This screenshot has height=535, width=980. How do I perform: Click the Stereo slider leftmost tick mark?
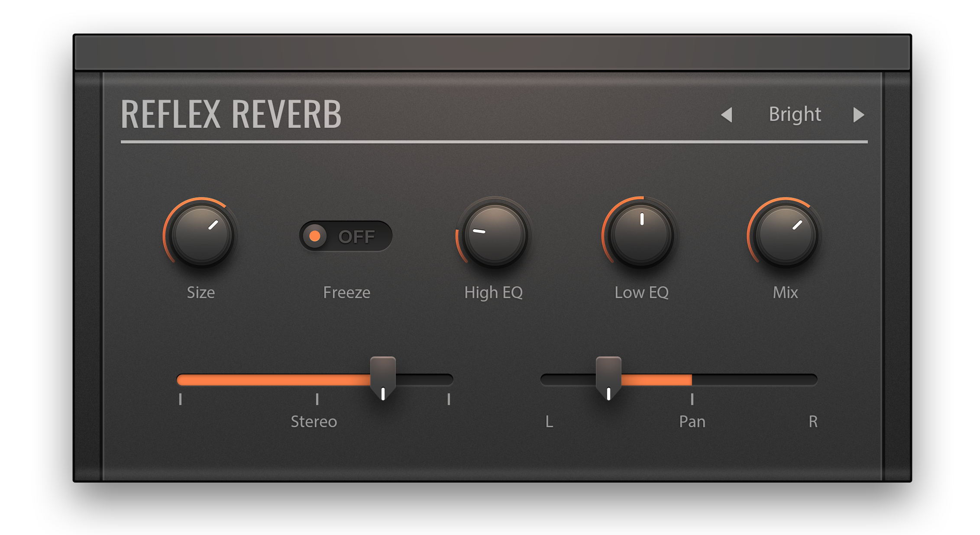(x=180, y=399)
